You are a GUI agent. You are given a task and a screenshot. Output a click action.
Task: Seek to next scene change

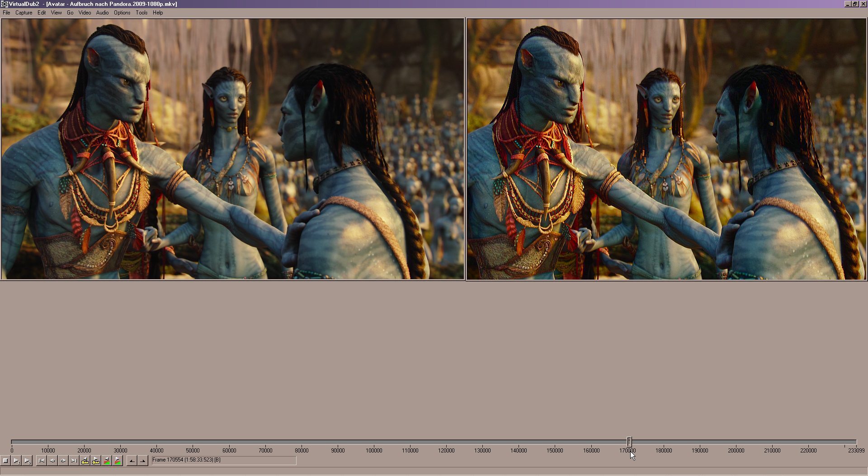pyautogui.click(x=118, y=461)
